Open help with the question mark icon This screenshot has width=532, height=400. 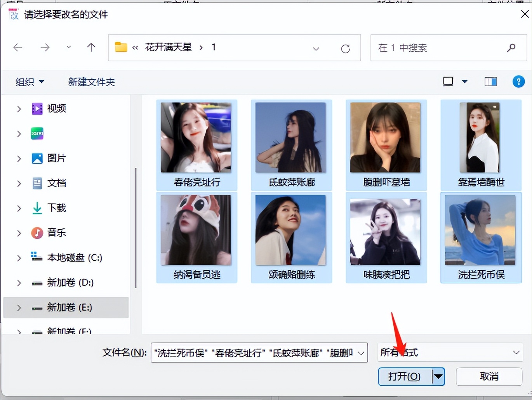[x=518, y=82]
